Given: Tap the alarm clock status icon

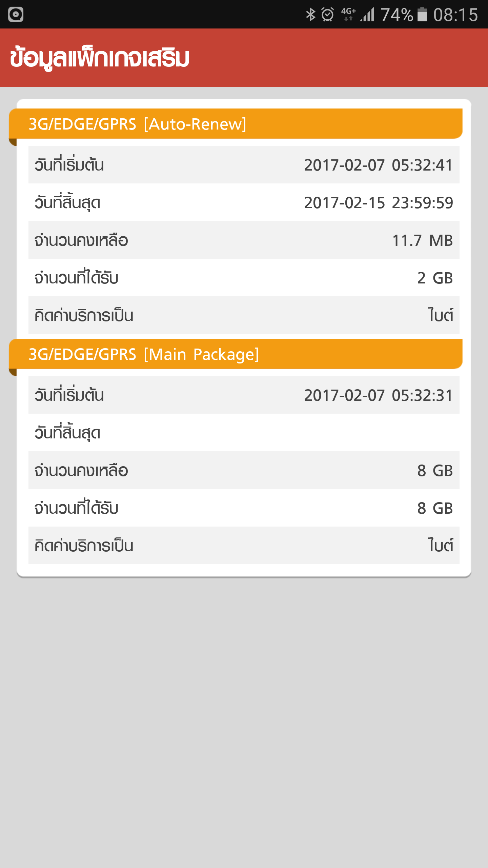Looking at the screenshot, I should coord(328,15).
